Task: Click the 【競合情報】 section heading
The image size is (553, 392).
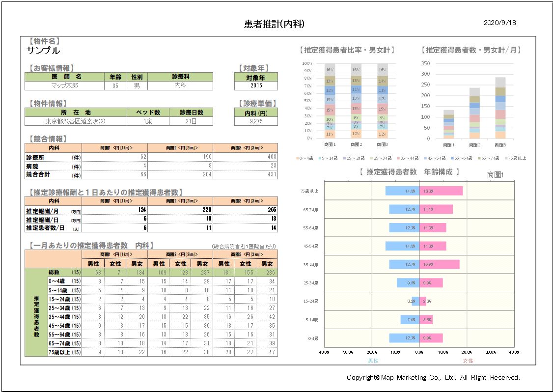Action: pyautogui.click(x=48, y=139)
